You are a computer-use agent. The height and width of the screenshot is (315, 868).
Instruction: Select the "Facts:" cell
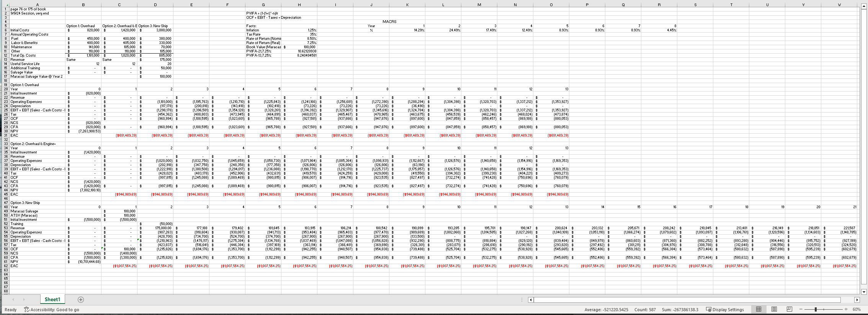coord(263,26)
